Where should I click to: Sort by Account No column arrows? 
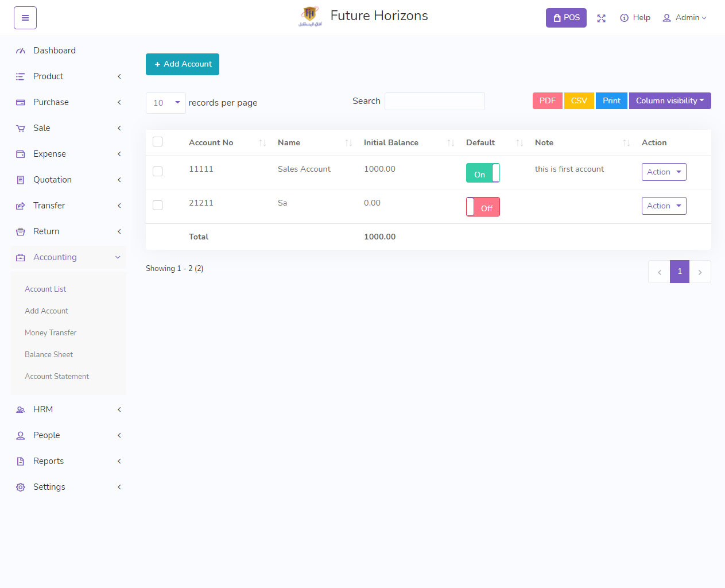click(x=262, y=143)
